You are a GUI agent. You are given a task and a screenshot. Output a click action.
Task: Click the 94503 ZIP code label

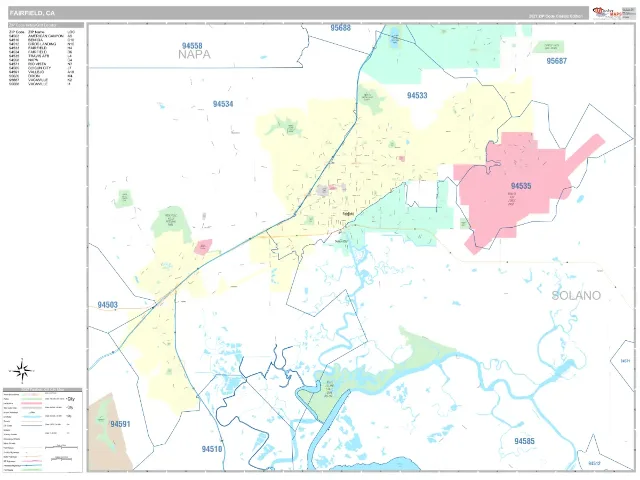pyautogui.click(x=107, y=305)
